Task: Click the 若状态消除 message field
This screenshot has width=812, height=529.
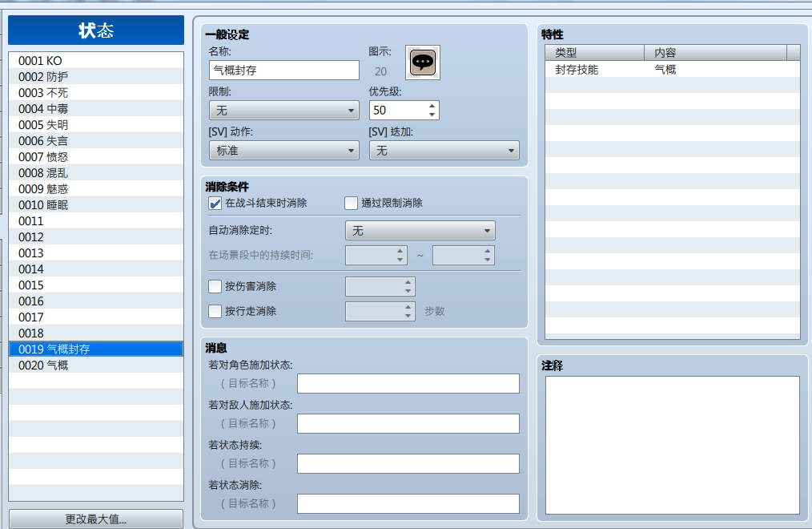Action: (408, 503)
